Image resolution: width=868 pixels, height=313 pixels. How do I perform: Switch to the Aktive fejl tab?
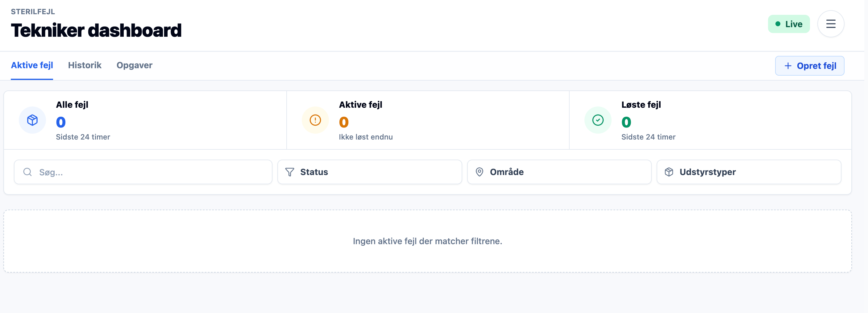click(x=32, y=65)
